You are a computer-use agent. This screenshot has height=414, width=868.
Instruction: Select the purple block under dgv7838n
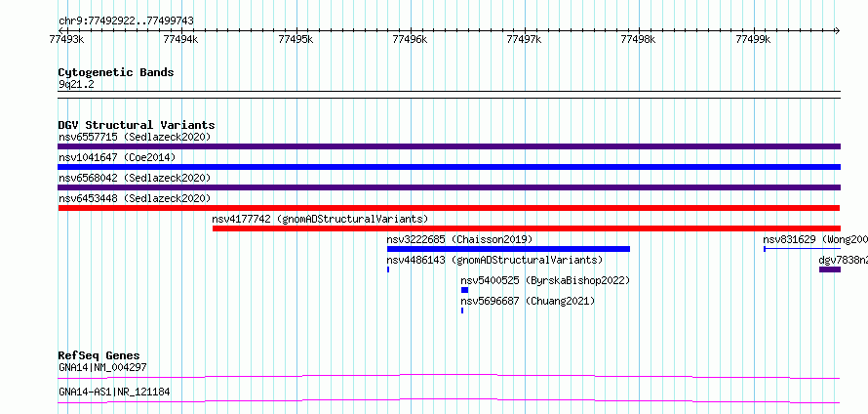(830, 269)
